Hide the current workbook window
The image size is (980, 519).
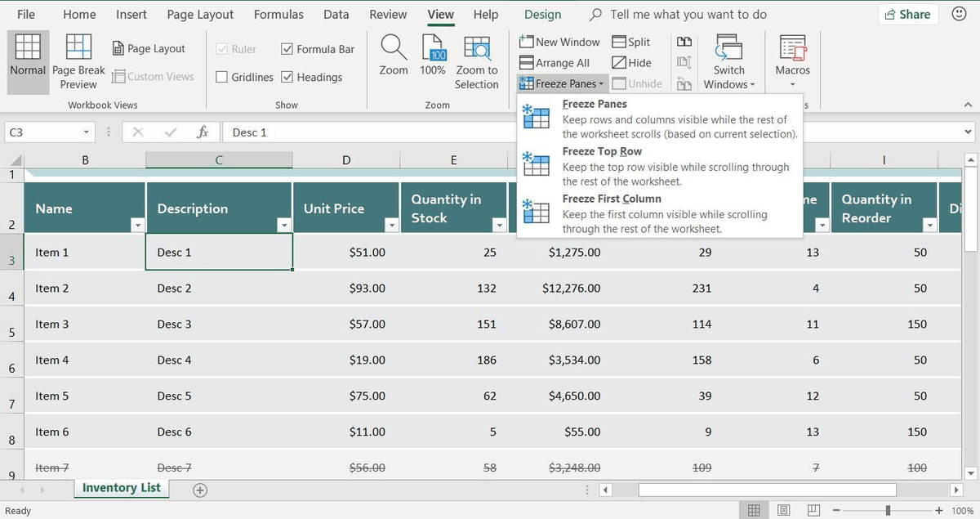click(633, 62)
